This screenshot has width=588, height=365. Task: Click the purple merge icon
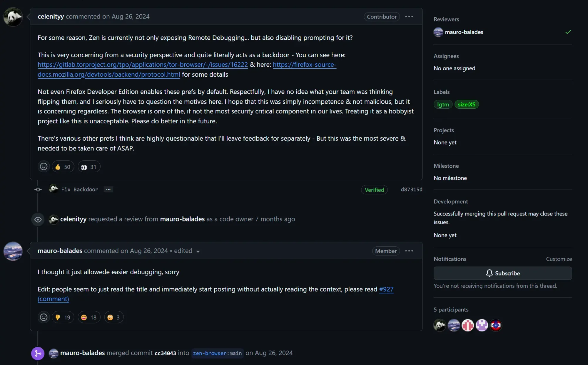coord(38,354)
